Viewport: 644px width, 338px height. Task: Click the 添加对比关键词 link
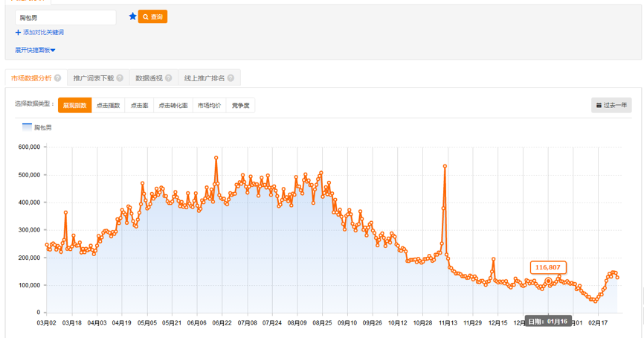(x=43, y=33)
